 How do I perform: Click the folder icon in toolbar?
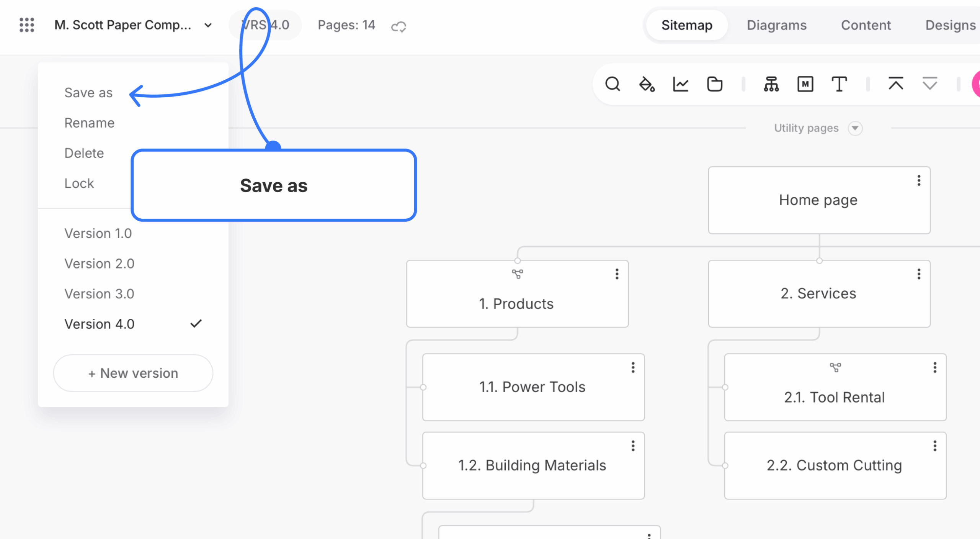point(714,84)
